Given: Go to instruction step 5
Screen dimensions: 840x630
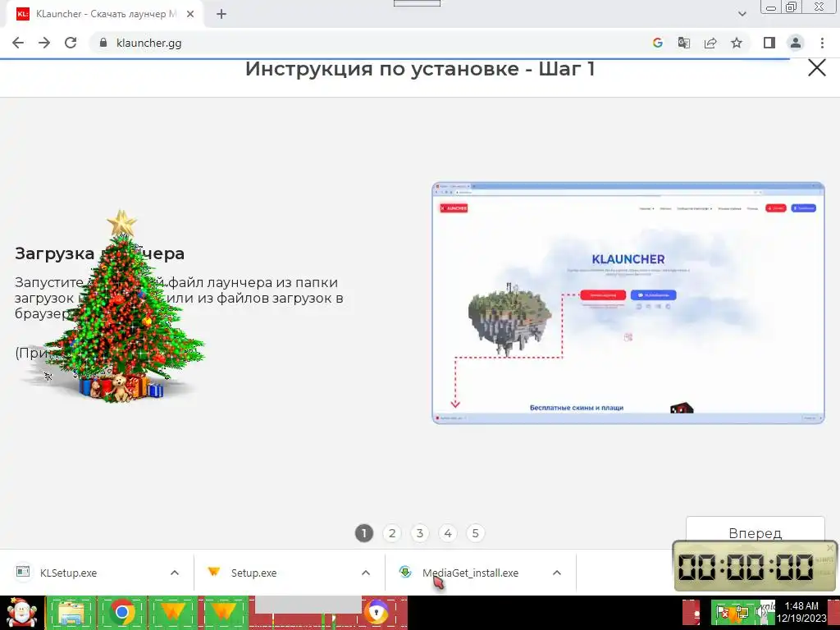Looking at the screenshot, I should click(475, 533).
